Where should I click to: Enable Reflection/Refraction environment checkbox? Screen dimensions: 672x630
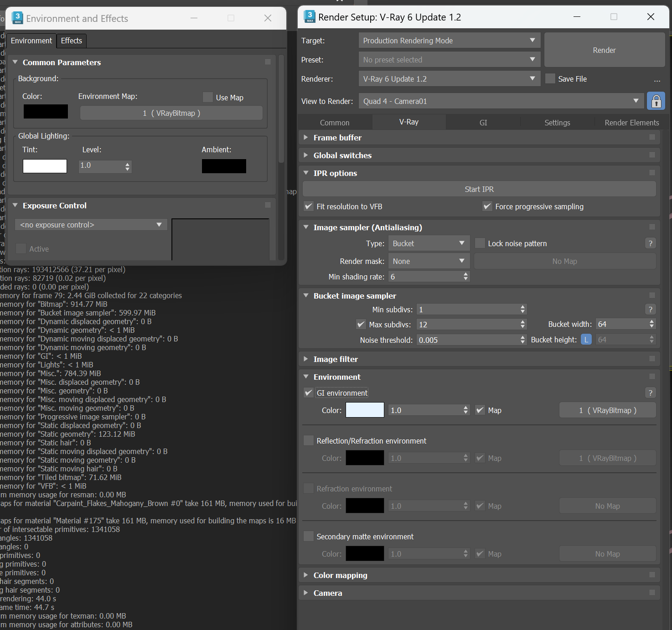tap(309, 440)
